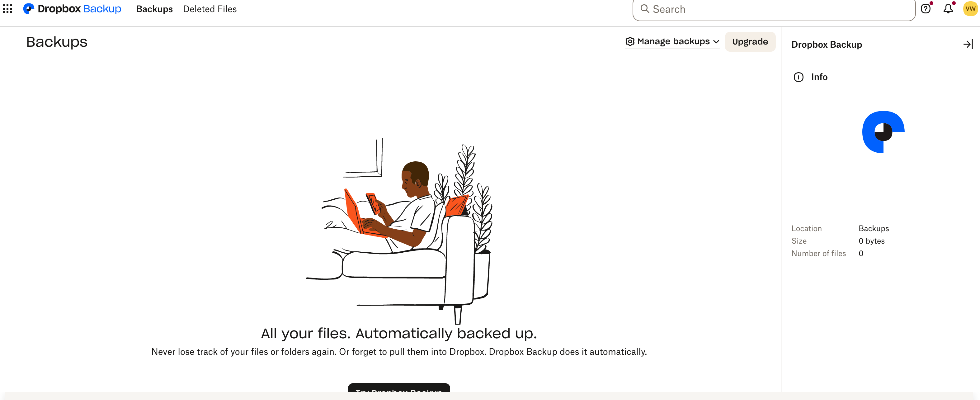Expand the Manage backups dropdown

[672, 40]
